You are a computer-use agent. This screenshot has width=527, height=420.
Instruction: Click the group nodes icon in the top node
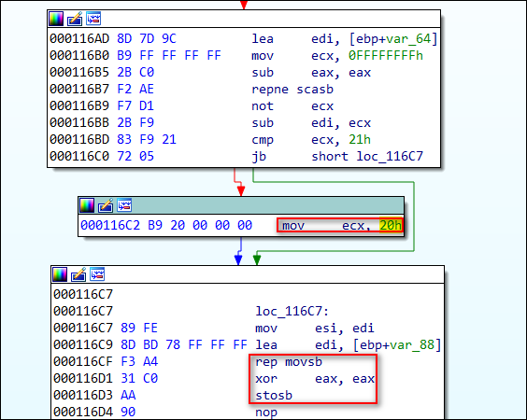tap(93, 19)
